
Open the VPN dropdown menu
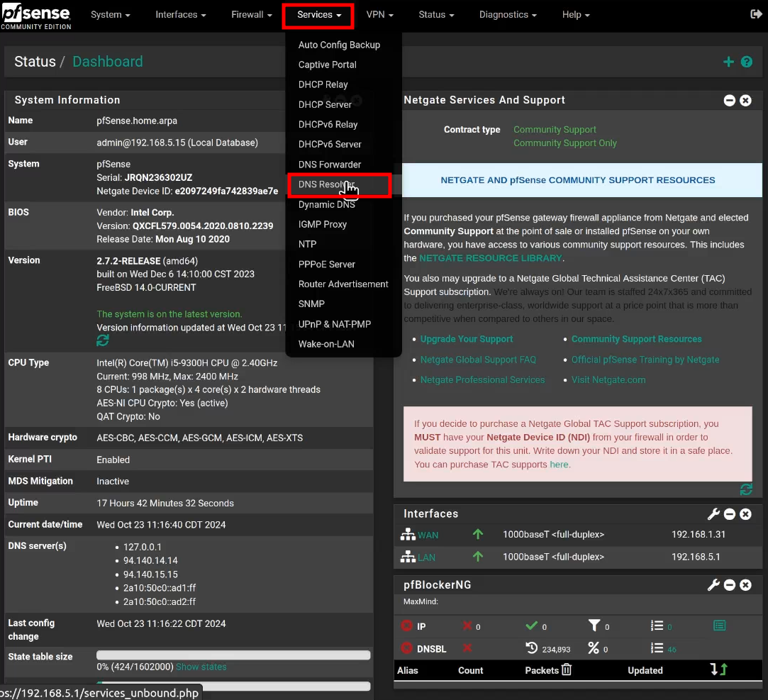(x=379, y=15)
